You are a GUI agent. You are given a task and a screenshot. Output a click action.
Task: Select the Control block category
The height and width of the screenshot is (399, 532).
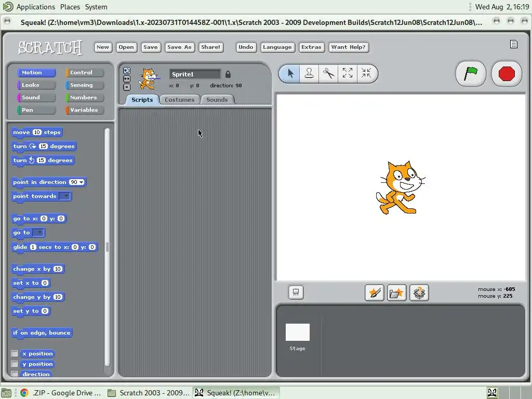pos(85,73)
